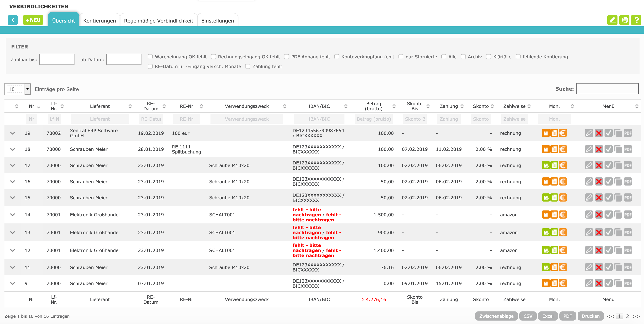Expand the row details for entry 12
Viewport: 644px width, 324px height.
(13, 250)
